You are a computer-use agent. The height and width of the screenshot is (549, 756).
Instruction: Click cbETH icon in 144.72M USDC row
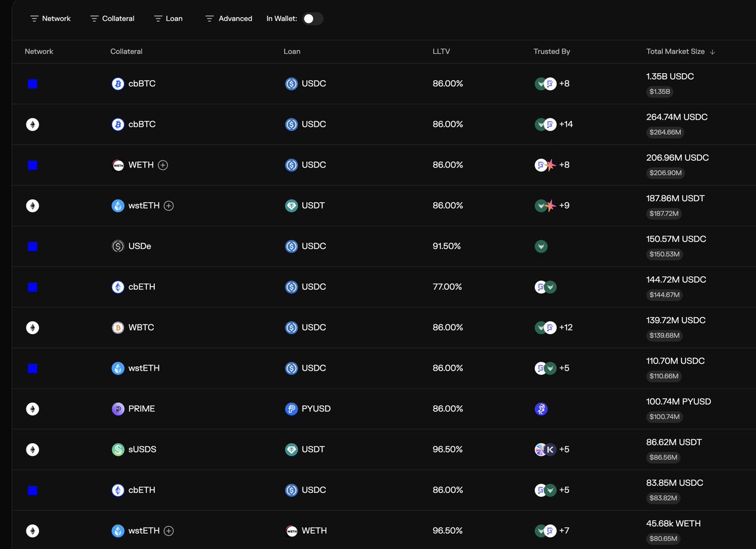[x=118, y=287]
